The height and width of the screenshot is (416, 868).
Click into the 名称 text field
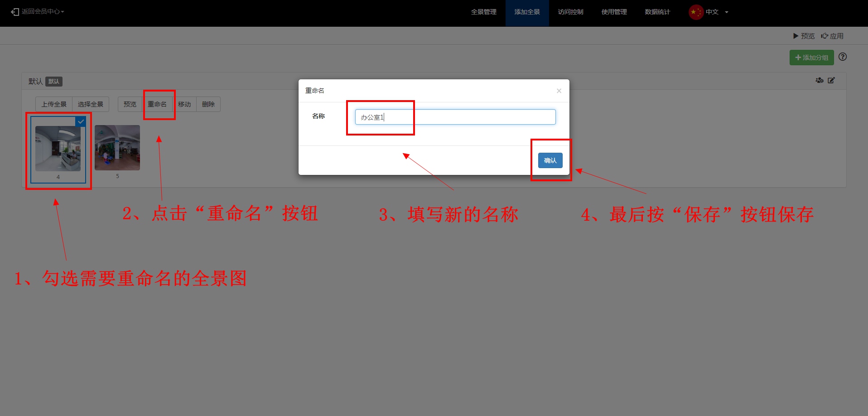pyautogui.click(x=455, y=117)
